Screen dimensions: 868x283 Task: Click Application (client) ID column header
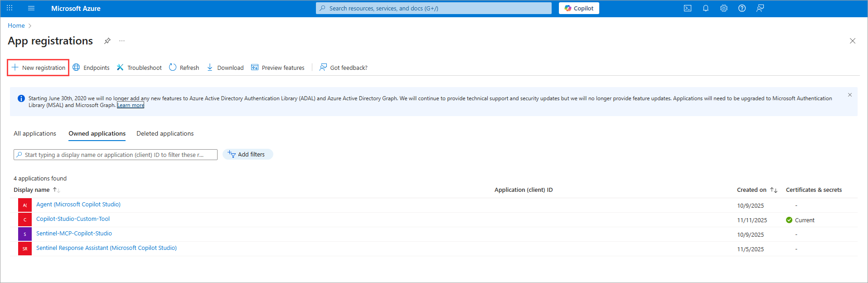click(524, 190)
